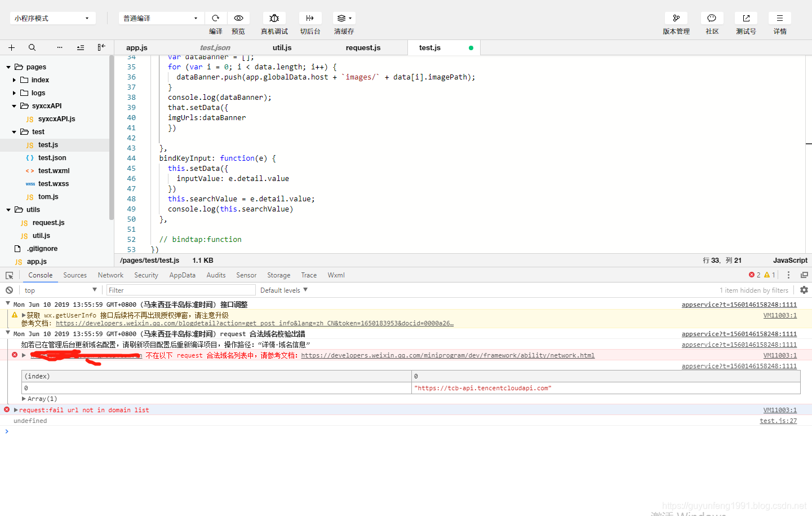Select test.wxml in file tree

pyautogui.click(x=54, y=171)
